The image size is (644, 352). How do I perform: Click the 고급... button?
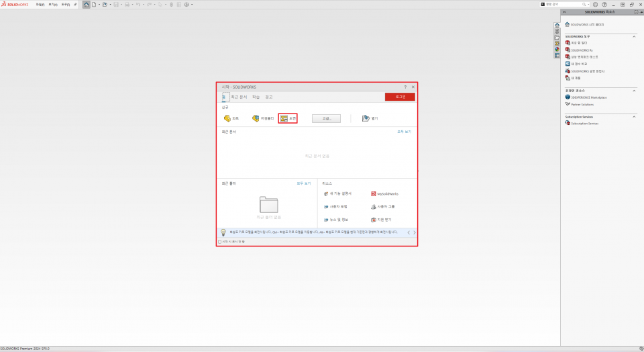coord(326,118)
